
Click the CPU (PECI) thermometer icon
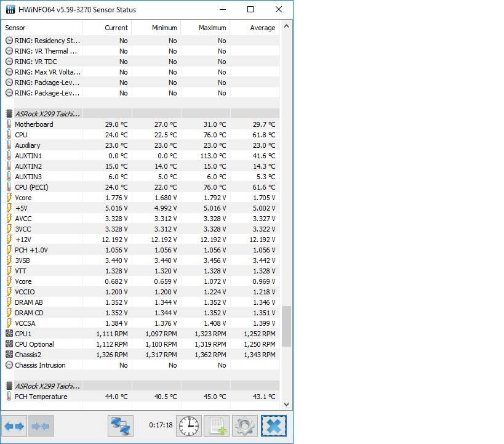[9, 187]
